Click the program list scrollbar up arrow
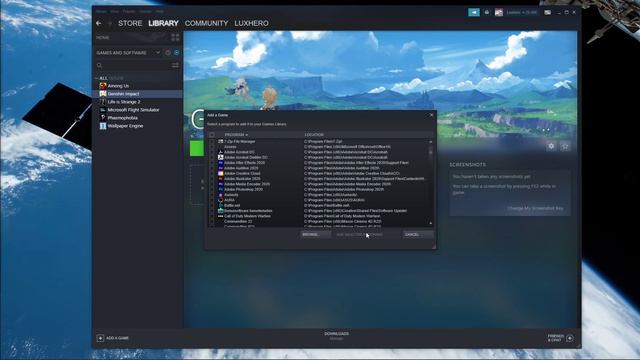 click(431, 142)
